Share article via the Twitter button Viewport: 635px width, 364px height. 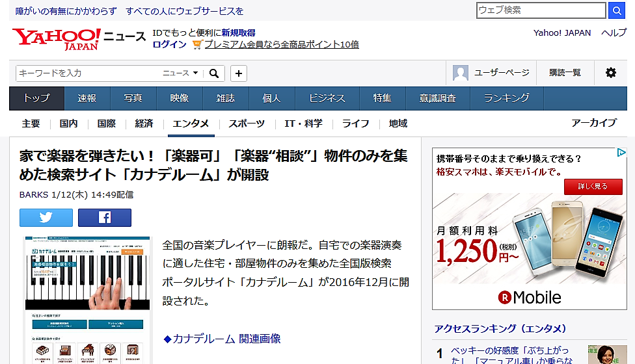pyautogui.click(x=46, y=218)
